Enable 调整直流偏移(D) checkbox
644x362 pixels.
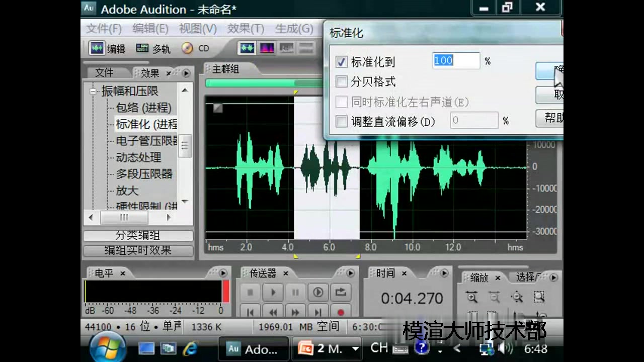[342, 121]
